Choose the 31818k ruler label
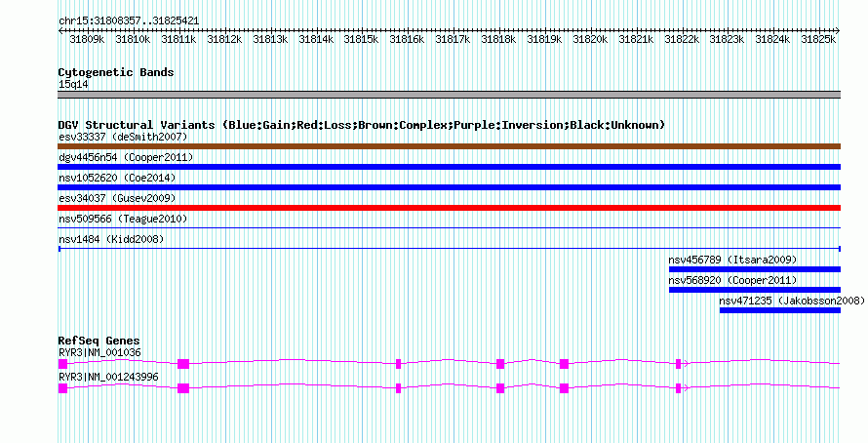 (498, 39)
